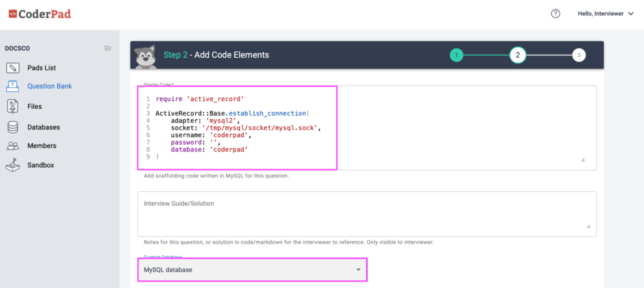Screen dimensions: 644x288
Task: Click the establish_connection code line
Action: 232,113
